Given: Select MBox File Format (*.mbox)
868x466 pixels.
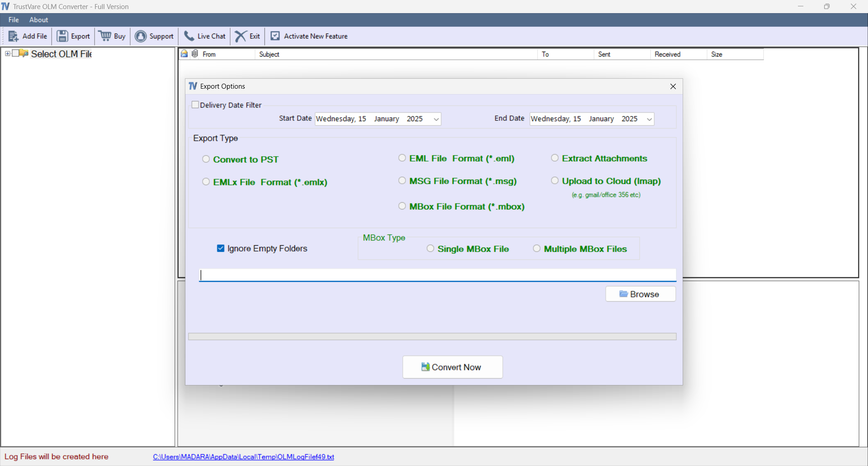Looking at the screenshot, I should tap(402, 206).
